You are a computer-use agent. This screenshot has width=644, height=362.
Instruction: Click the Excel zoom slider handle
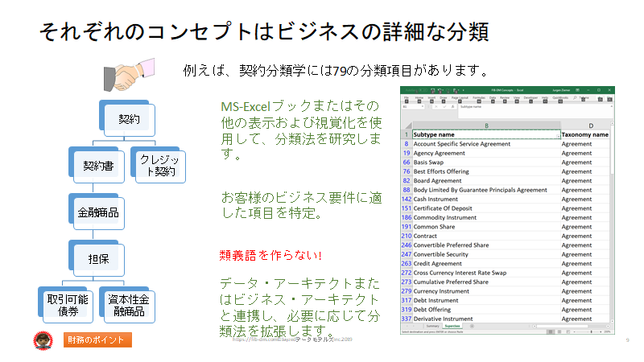592,331
